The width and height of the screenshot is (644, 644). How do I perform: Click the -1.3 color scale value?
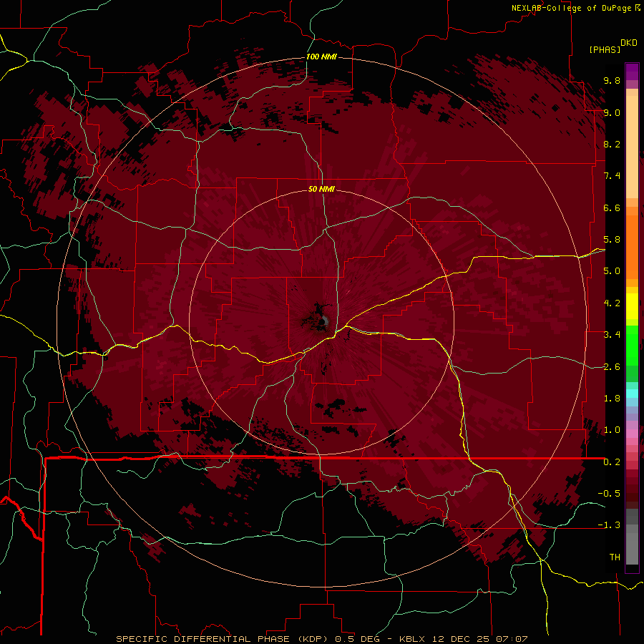tap(609, 525)
